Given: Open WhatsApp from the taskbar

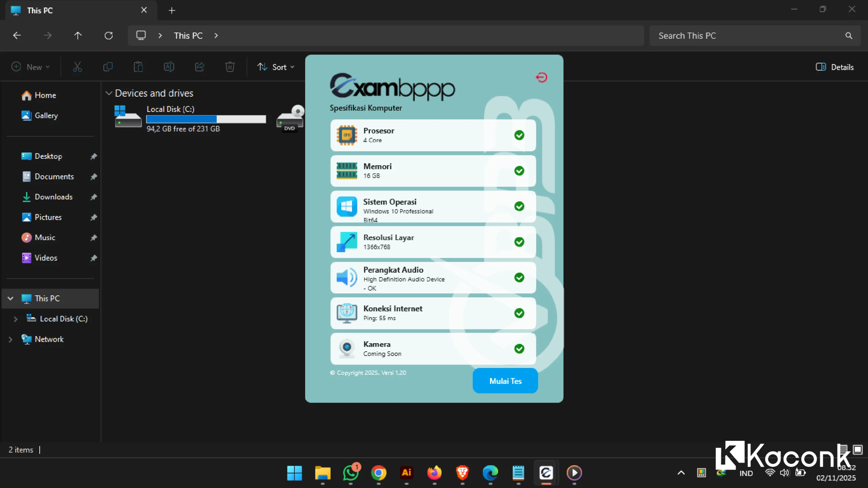Looking at the screenshot, I should pos(351,473).
